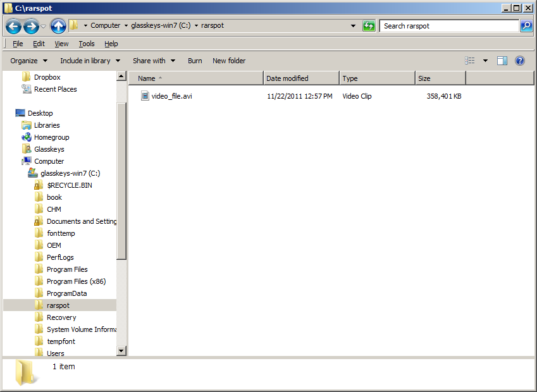The height and width of the screenshot is (392, 537).
Task: Click the Search rarspot input field
Action: (x=449, y=26)
